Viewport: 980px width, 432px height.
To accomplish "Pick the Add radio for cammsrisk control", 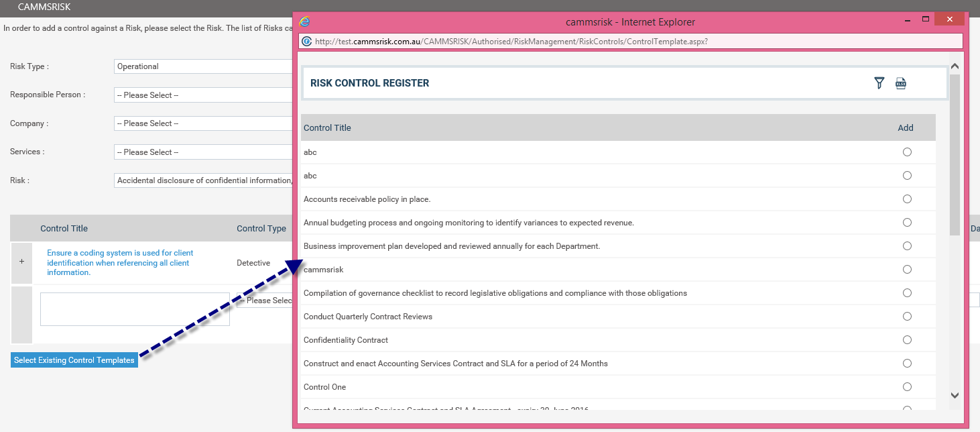I will [x=907, y=270].
